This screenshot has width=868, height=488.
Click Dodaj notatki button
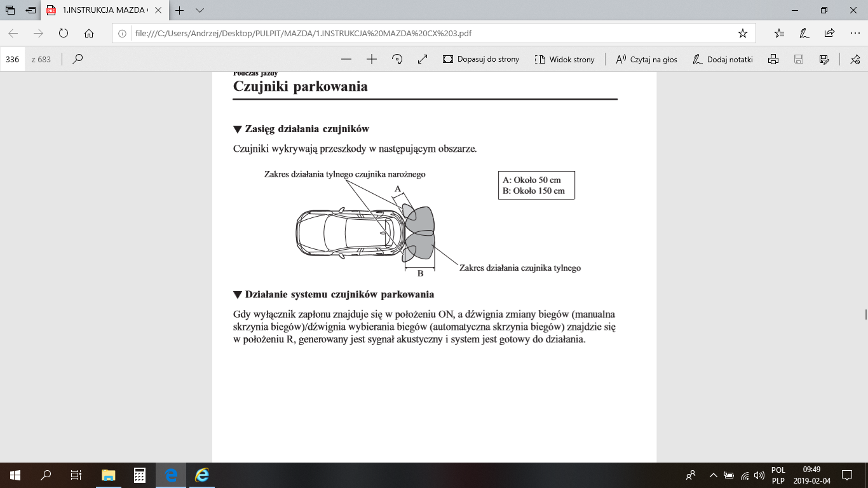click(722, 59)
